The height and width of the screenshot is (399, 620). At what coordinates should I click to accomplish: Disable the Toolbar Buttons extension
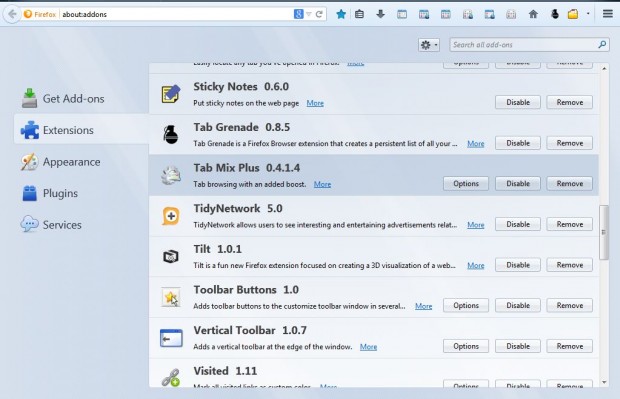pos(518,306)
